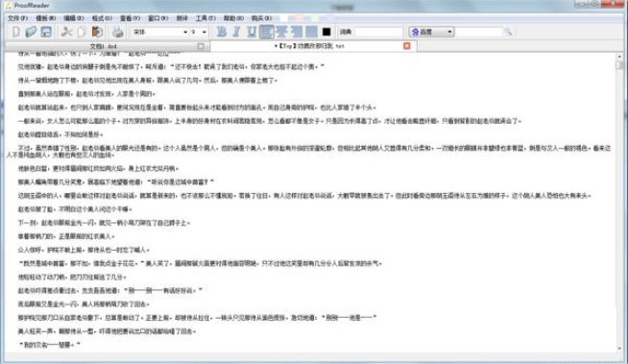Open the 窗口 menu
Image resolution: width=628 pixels, height=364 pixels.
click(157, 18)
